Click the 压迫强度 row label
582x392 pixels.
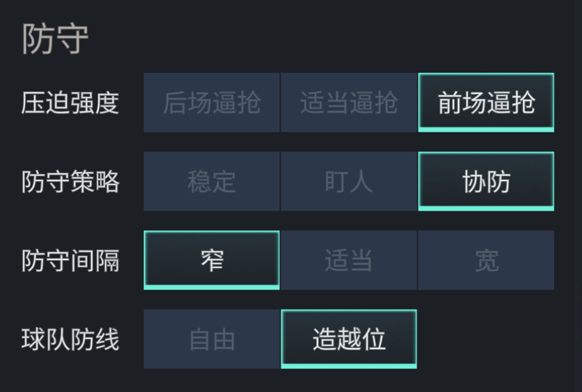coord(70,103)
